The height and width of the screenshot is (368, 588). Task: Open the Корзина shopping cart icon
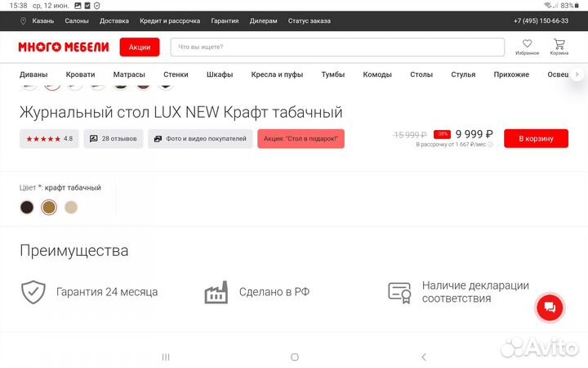tap(559, 44)
